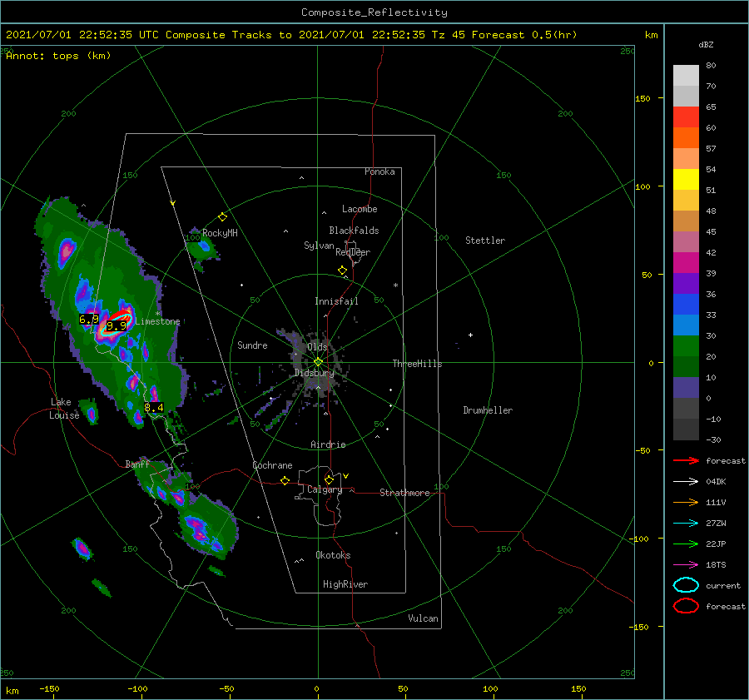Select the bright green swatch below 30
Viewport: 749px width, 700px height.
pyautogui.click(x=686, y=345)
